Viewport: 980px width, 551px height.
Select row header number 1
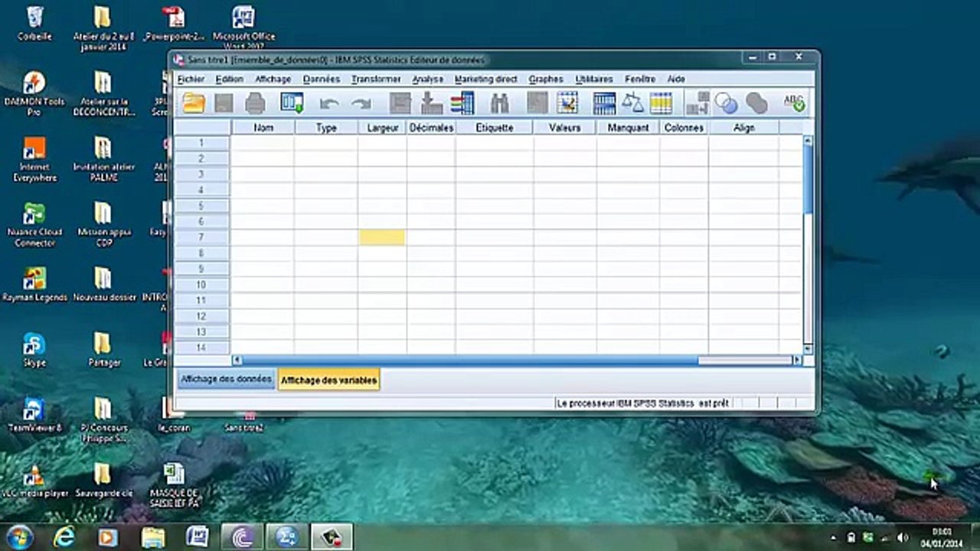coord(202,143)
